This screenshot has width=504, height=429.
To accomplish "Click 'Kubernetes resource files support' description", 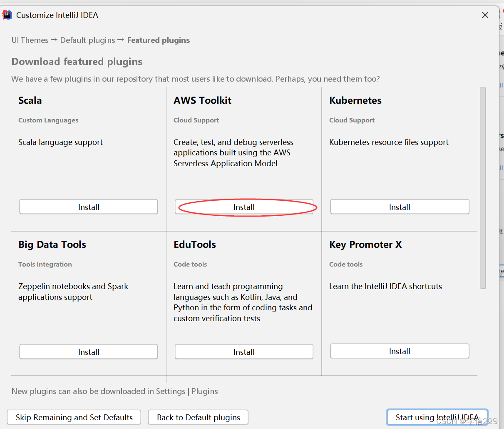I will coord(389,142).
